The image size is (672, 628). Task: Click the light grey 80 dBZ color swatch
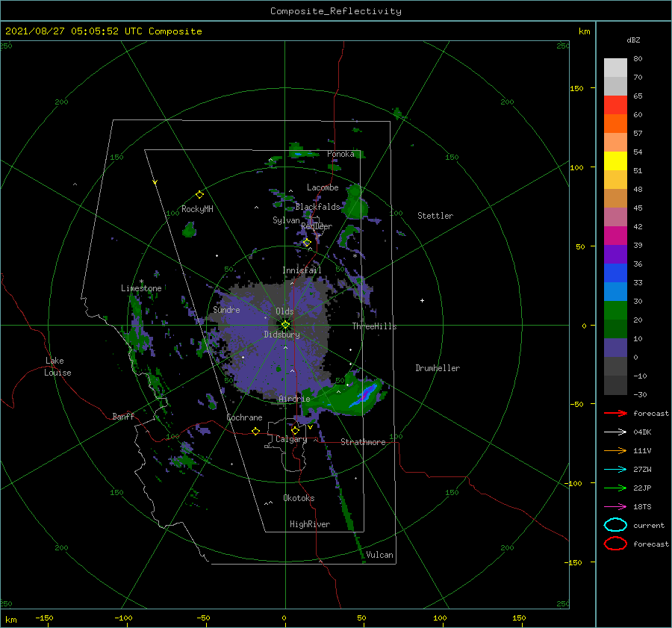coord(615,68)
